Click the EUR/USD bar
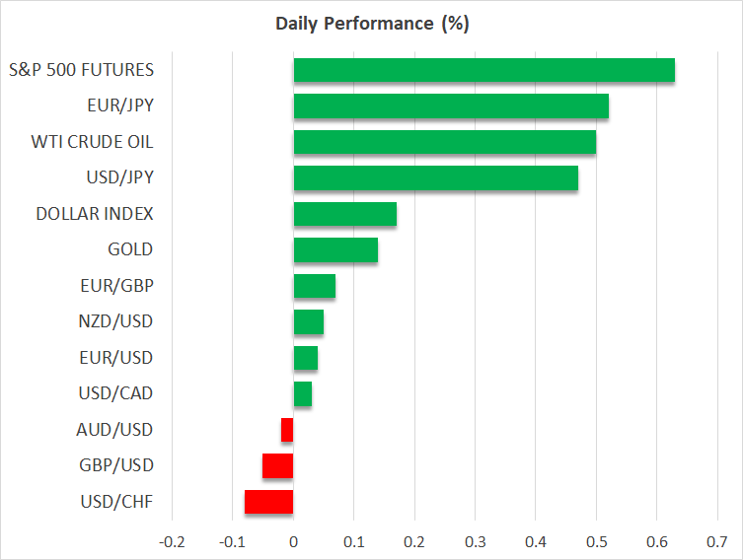Viewport: 743px width, 560px height. [x=305, y=358]
